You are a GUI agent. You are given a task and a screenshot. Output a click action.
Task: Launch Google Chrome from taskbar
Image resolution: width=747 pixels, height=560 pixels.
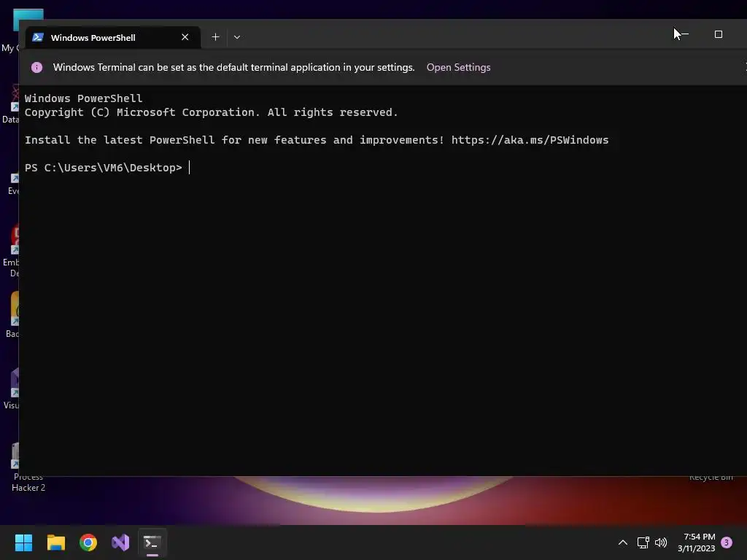click(x=88, y=542)
